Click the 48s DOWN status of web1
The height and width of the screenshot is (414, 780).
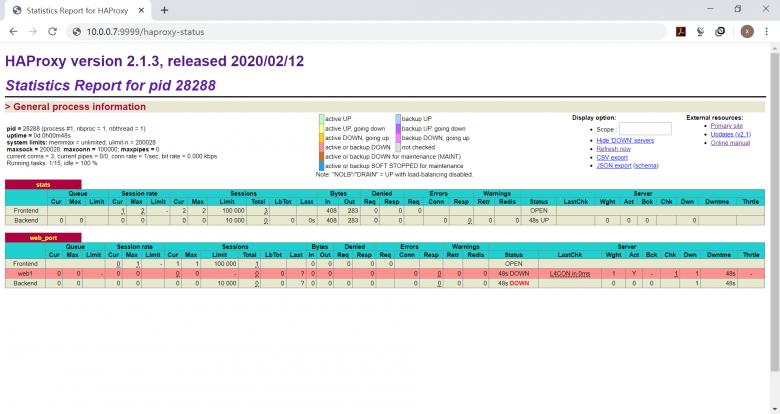[513, 274]
